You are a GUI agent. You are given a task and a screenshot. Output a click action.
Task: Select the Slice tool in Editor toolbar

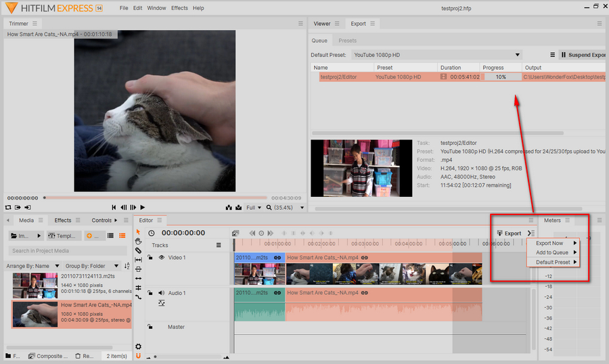[x=138, y=250]
